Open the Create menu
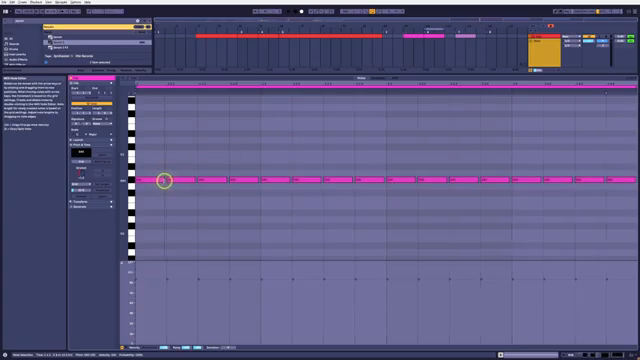This screenshot has width=640, height=360. click(x=22, y=2)
